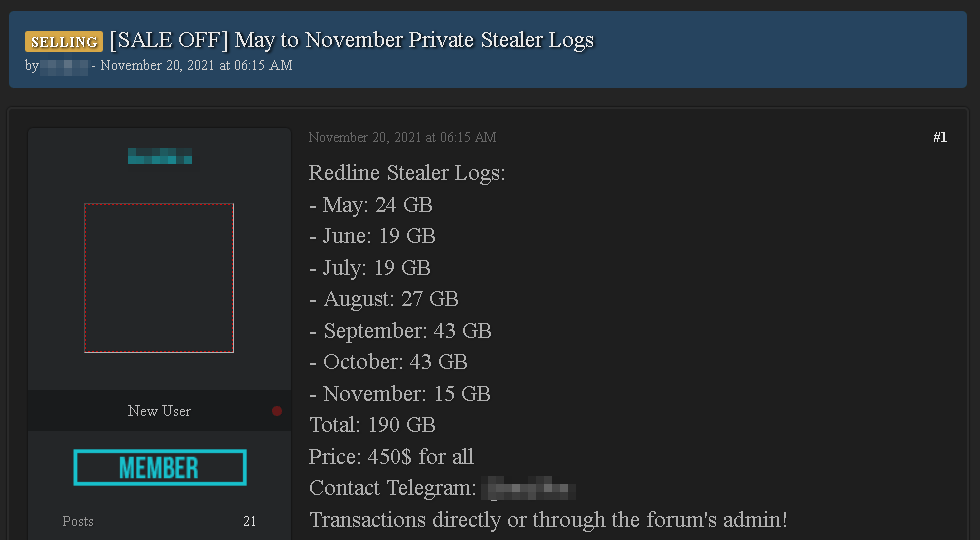Click the New User title label
Image resolution: width=980 pixels, height=540 pixels.
coord(159,411)
